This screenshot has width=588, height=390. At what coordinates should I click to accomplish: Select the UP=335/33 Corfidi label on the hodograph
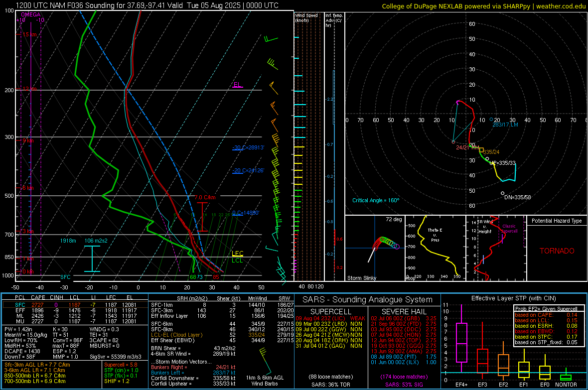pyautogui.click(x=502, y=163)
